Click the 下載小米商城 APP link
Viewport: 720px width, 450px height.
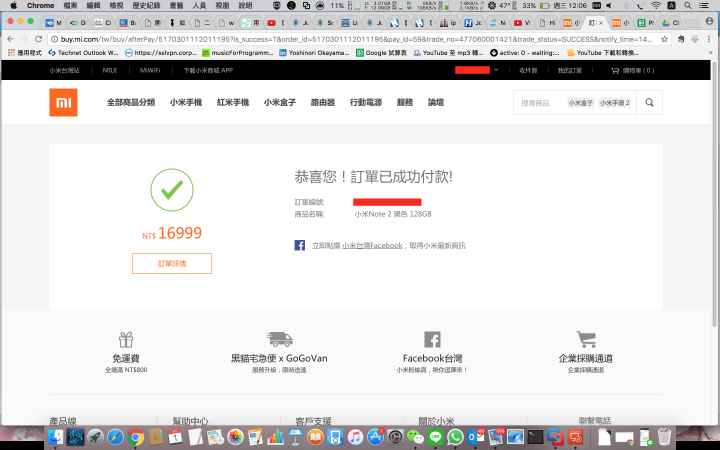[x=208, y=70]
